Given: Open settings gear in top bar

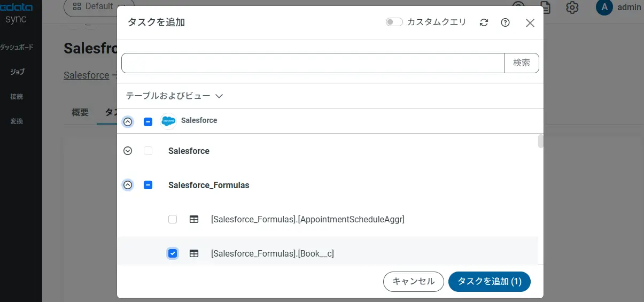Looking at the screenshot, I should pyautogui.click(x=572, y=7).
